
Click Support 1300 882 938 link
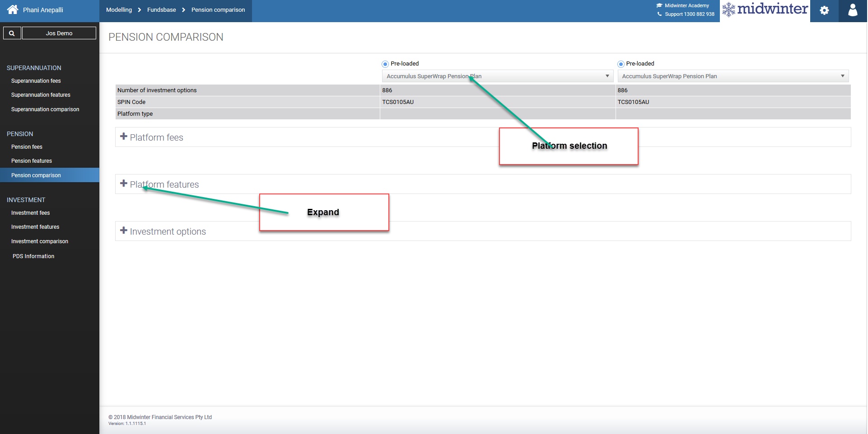[x=690, y=14]
